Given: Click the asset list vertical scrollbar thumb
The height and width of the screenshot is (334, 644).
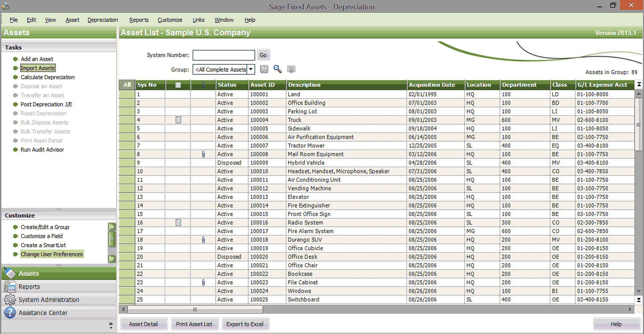Looking at the screenshot, I should click(639, 124).
